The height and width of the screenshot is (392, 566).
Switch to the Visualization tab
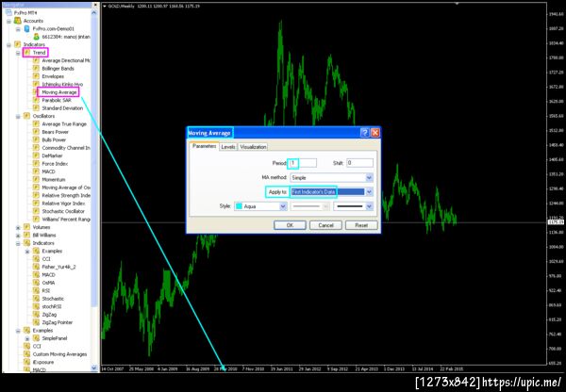[253, 147]
